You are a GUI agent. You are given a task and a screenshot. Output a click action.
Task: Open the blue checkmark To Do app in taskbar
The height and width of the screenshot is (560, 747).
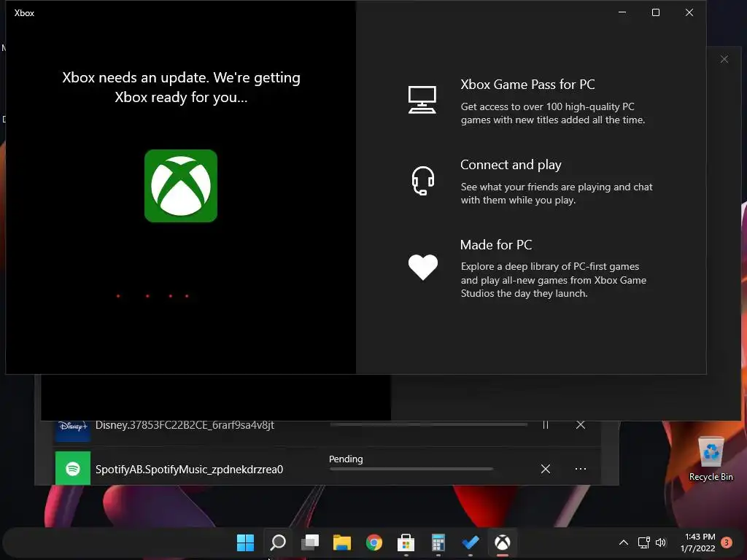[471, 542]
